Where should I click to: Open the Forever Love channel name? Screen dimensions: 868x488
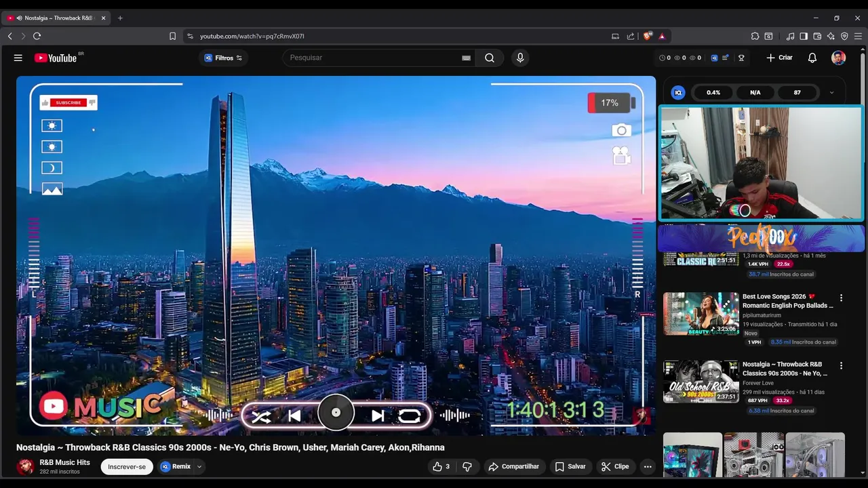(758, 383)
